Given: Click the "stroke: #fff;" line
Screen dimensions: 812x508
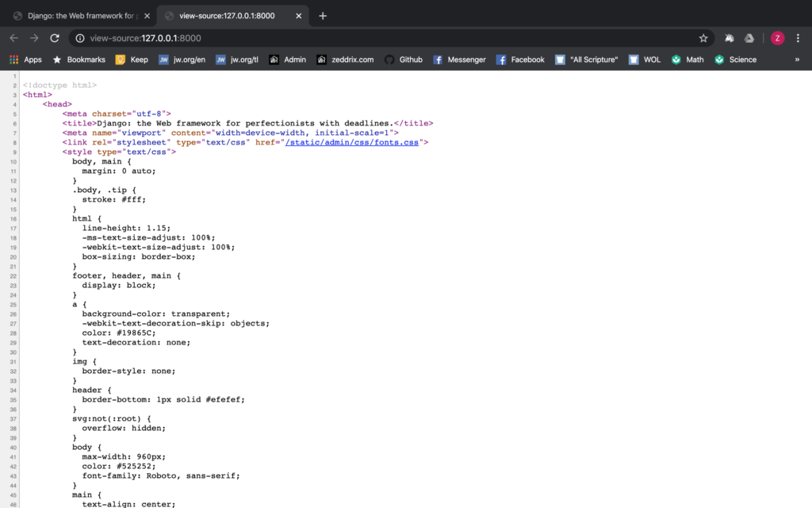Looking at the screenshot, I should click(x=114, y=199).
